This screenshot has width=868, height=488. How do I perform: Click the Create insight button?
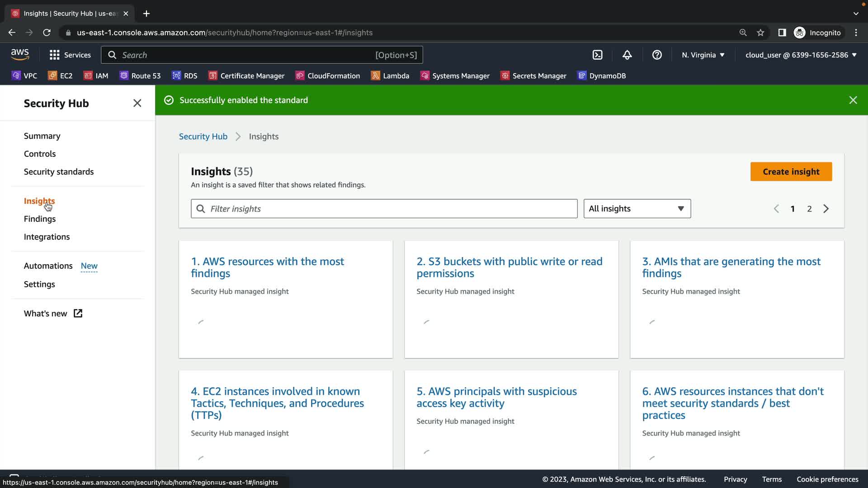791,172
